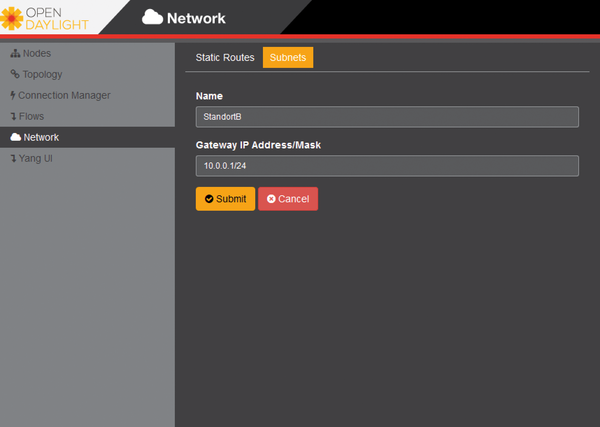Focus the Name field containing StandortB
This screenshot has width=600, height=427.
coord(387,118)
